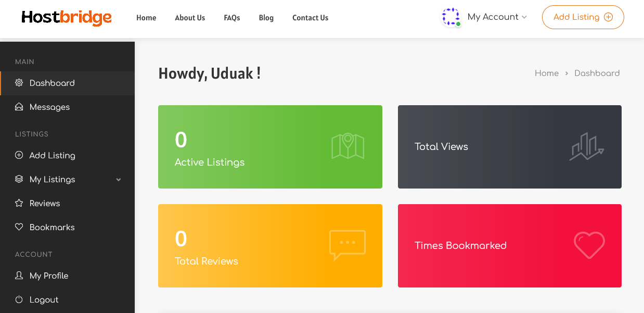Click the orange Add Listing button
Viewport: 644px width, 313px height.
pyautogui.click(x=583, y=17)
